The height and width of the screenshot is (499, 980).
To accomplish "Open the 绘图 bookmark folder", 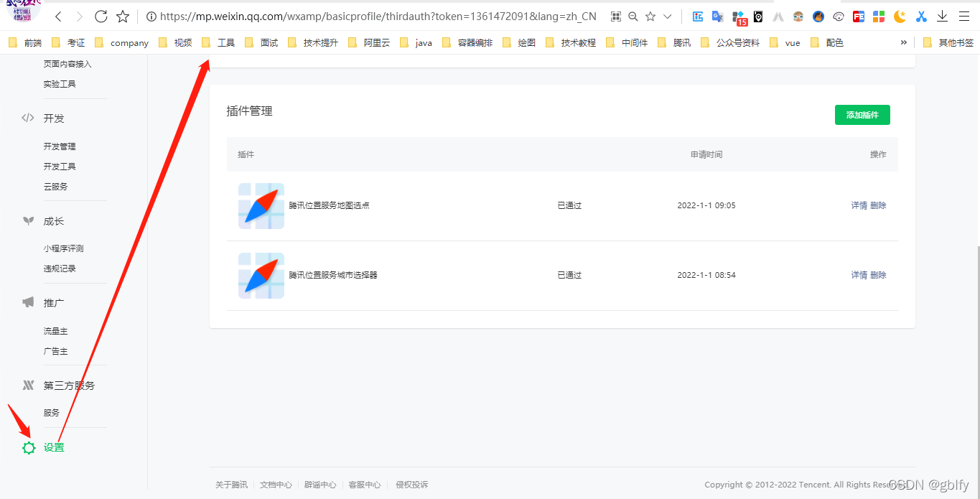I will click(x=519, y=42).
